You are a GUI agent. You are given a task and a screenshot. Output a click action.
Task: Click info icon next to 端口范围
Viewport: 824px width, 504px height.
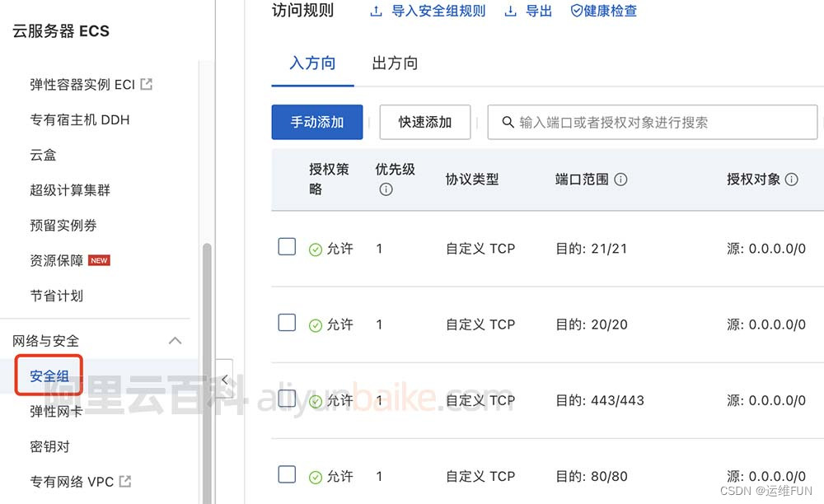pos(621,180)
